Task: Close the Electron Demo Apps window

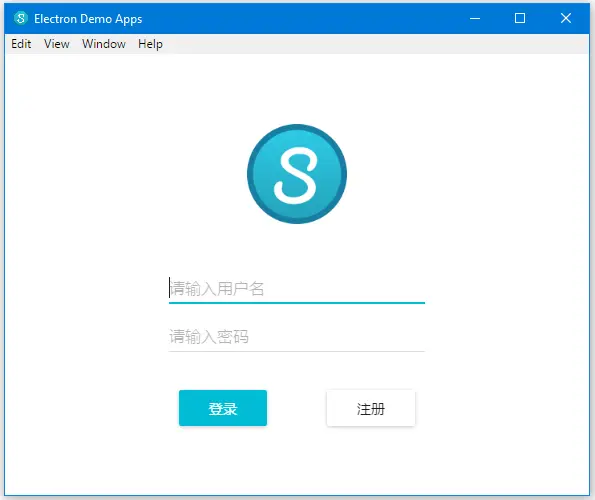Action: (566, 18)
